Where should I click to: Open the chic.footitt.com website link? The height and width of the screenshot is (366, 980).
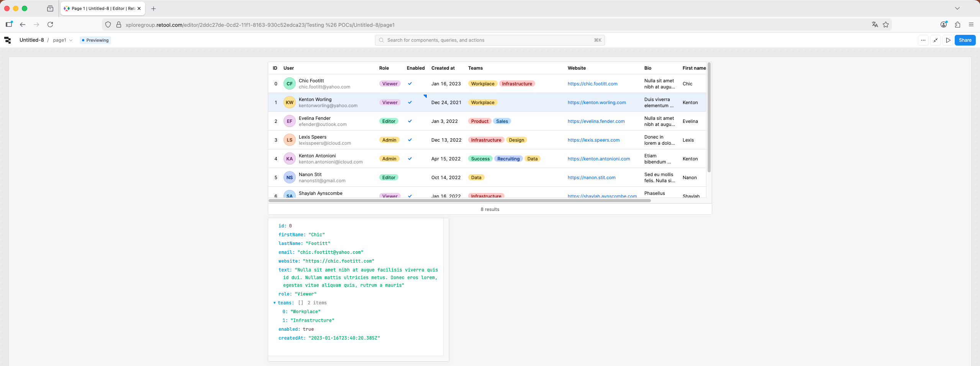click(x=592, y=84)
